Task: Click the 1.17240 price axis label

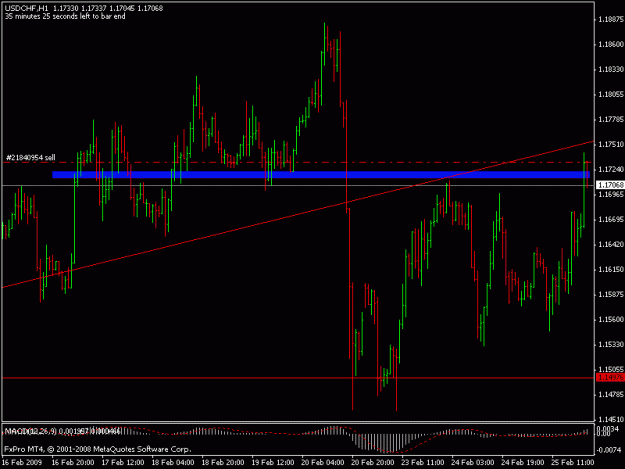Action: 611,169
